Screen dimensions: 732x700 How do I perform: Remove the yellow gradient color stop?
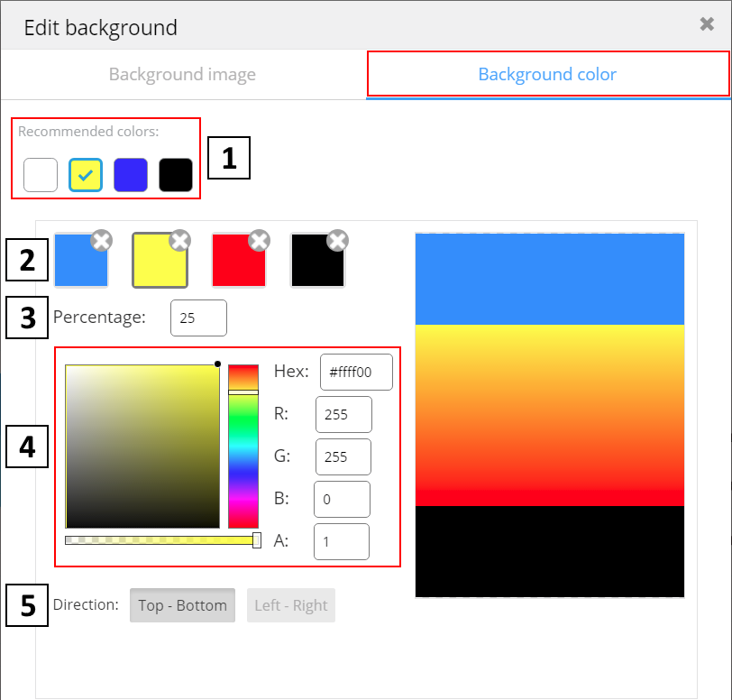pyautogui.click(x=180, y=240)
